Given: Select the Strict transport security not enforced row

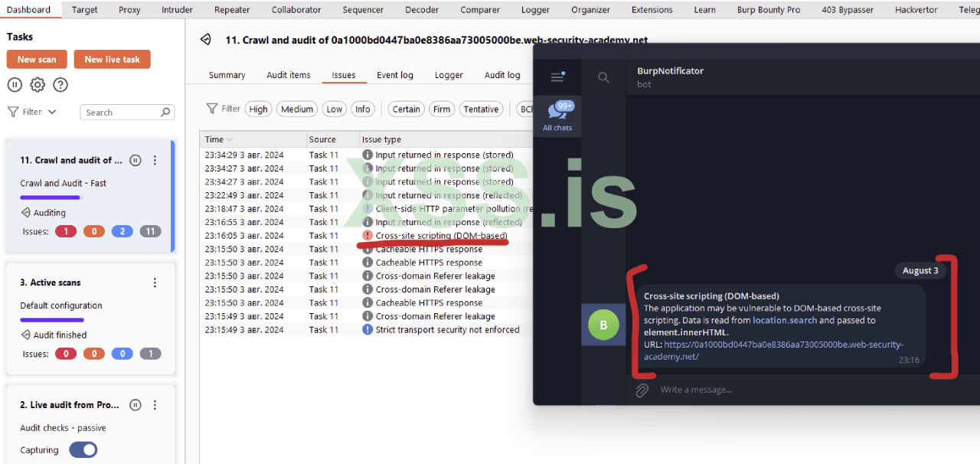Looking at the screenshot, I should point(367,330).
